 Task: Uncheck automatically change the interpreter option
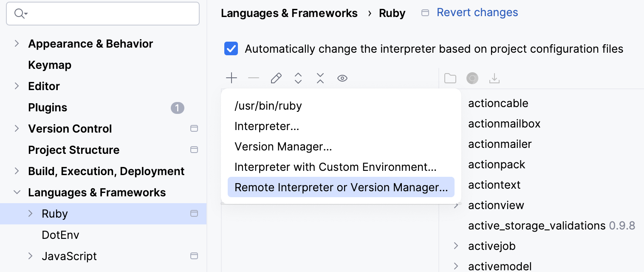coord(231,48)
